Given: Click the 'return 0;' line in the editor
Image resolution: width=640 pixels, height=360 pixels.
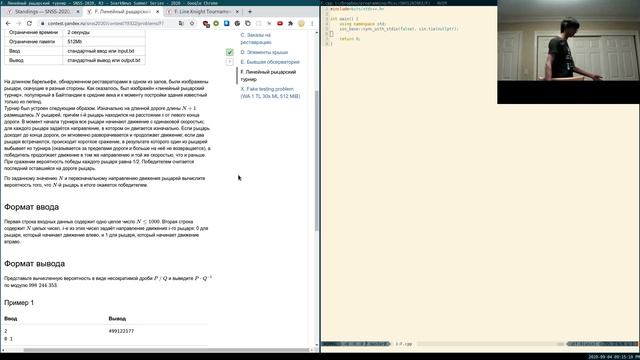Looking at the screenshot, I should tap(349, 39).
